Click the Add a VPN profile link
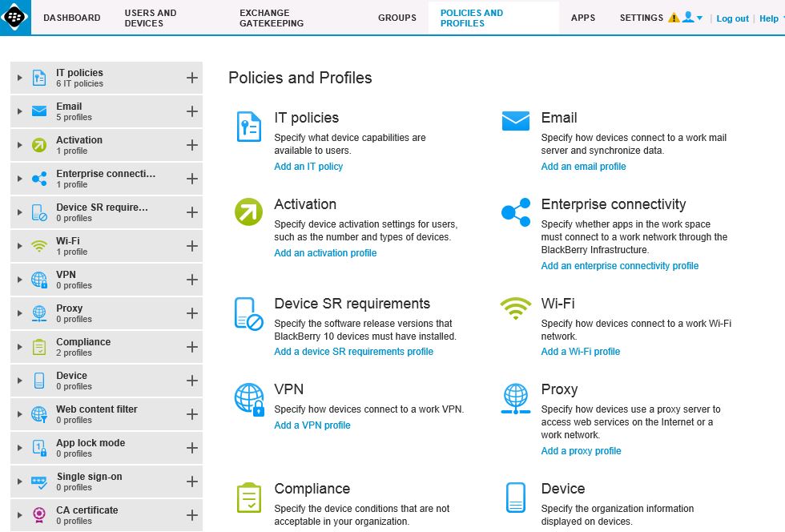The image size is (785, 532). tap(312, 425)
